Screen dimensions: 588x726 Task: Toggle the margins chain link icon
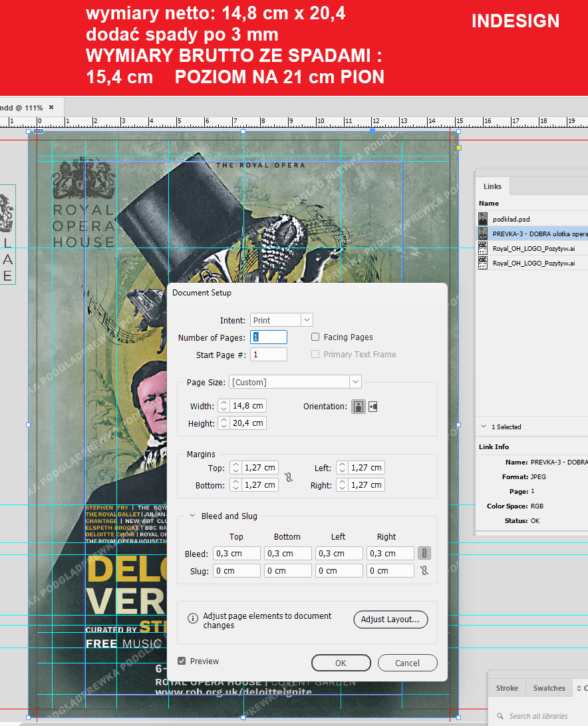[x=289, y=476]
